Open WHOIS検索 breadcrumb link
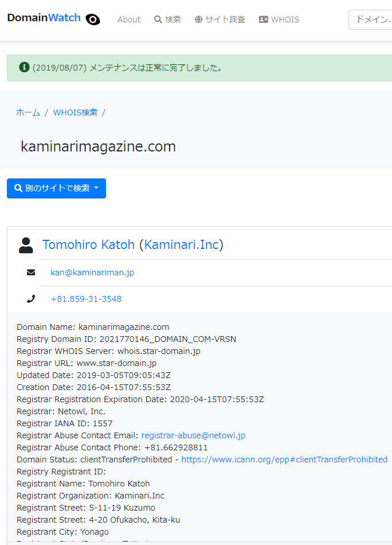The image size is (392, 545). 75,112
